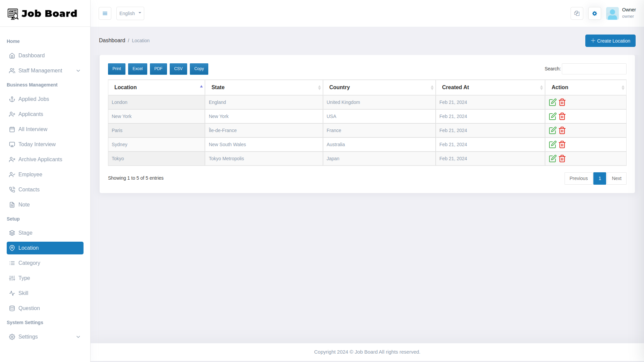Delete the Tokyo location entry
This screenshot has height=362, width=644.
pyautogui.click(x=562, y=159)
